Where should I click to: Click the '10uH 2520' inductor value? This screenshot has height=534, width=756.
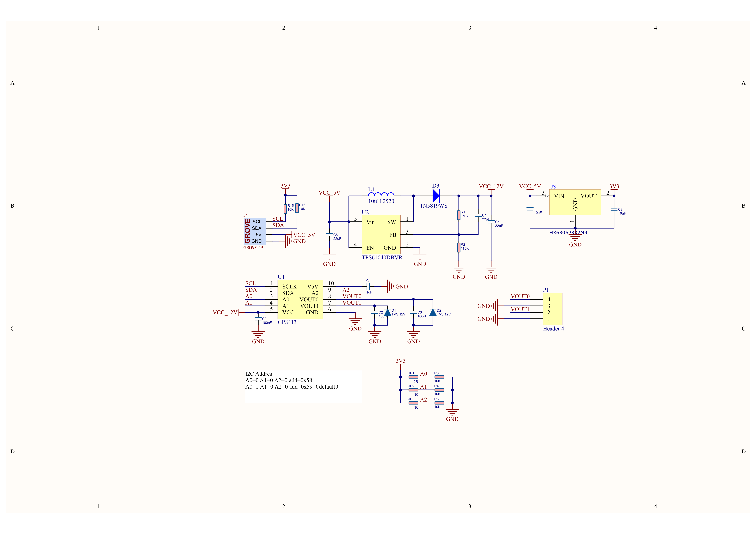click(381, 201)
